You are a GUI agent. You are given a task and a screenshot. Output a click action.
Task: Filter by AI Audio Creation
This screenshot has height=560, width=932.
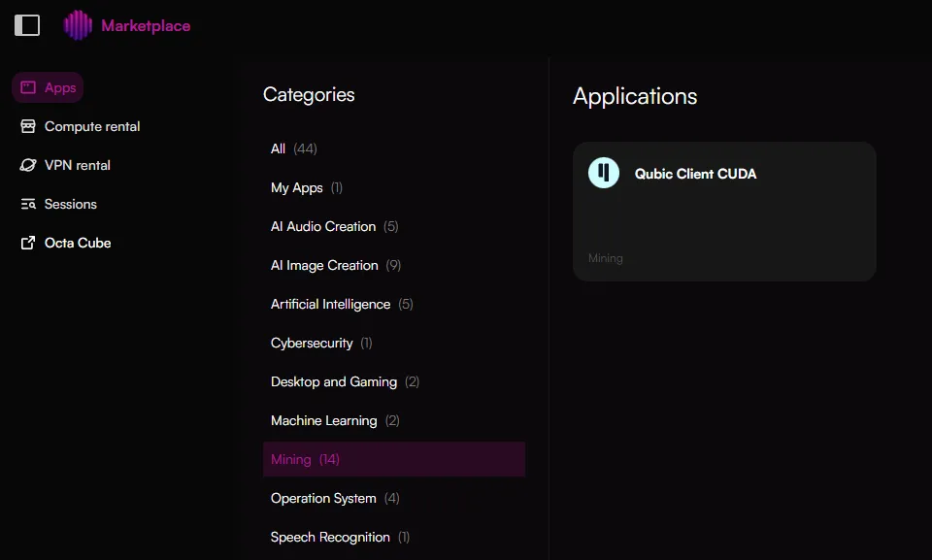click(394, 226)
